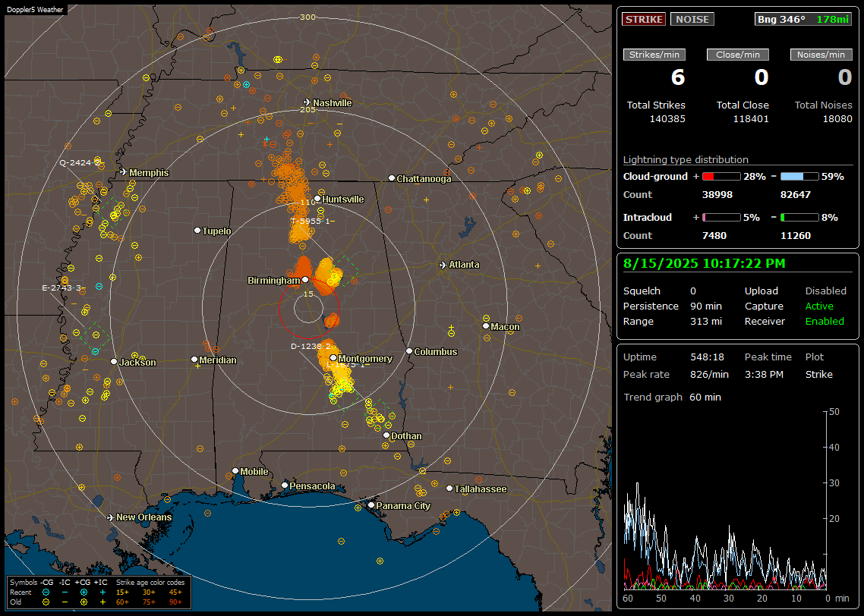The image size is (864, 616).
Task: Click the Capture status Active
Action: 819,306
